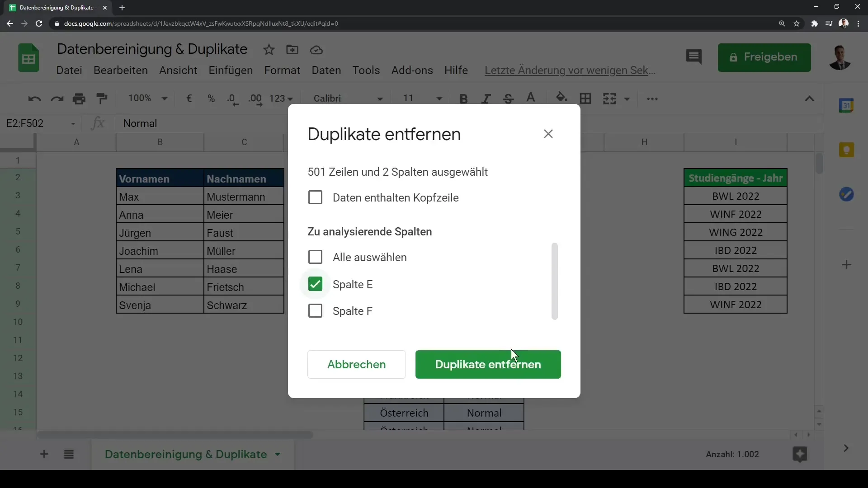Check 'Alle auswählen' checkbox
Screen dimensions: 868x488
(x=315, y=257)
